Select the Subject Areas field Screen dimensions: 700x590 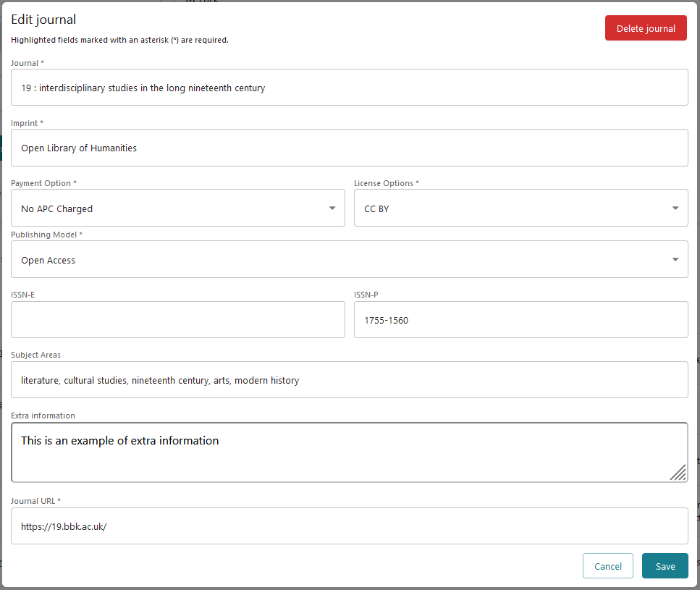pyautogui.click(x=350, y=379)
